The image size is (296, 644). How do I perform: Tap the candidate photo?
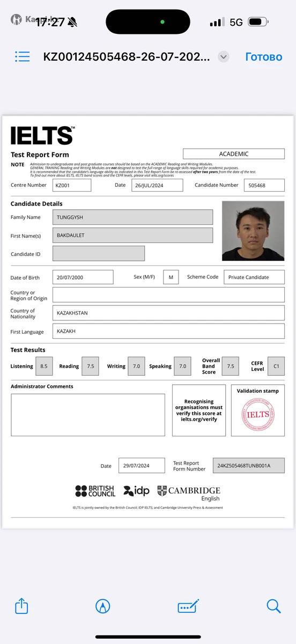[x=253, y=231]
